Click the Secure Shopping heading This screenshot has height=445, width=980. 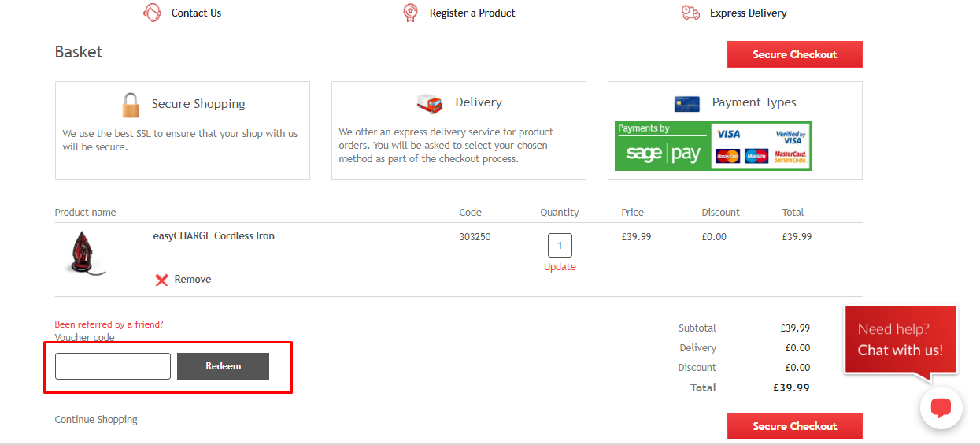pos(198,104)
